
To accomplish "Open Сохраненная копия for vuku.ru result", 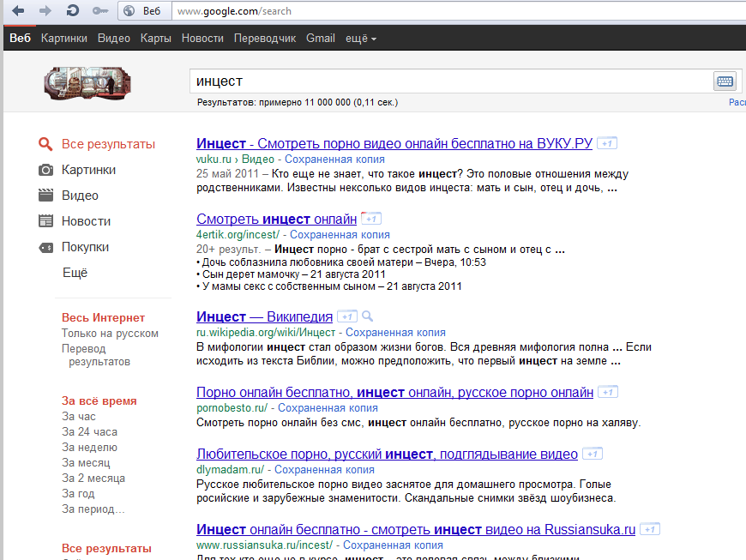I will [334, 159].
